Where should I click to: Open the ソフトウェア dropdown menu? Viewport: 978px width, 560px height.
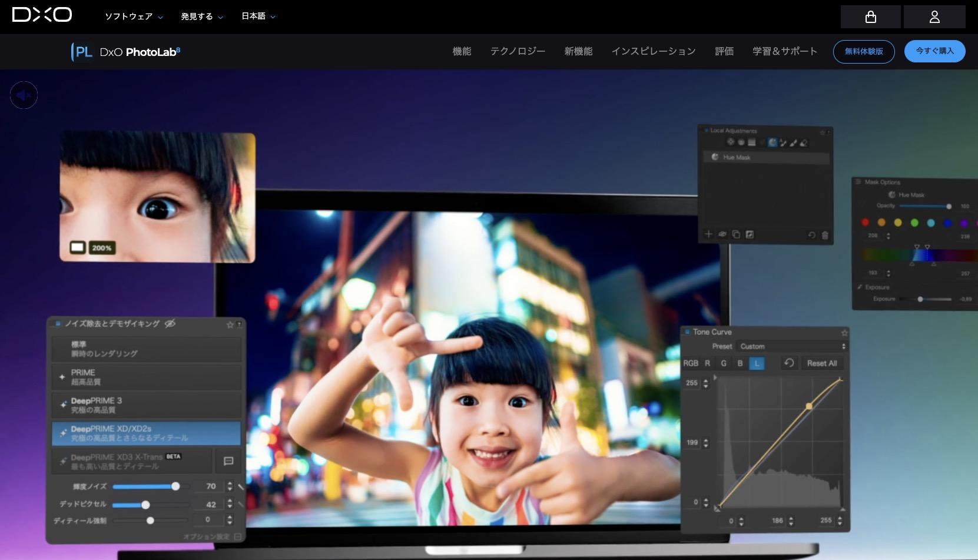click(134, 16)
